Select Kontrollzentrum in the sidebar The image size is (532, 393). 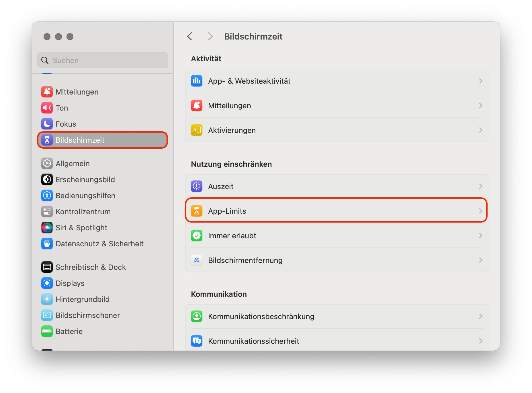click(x=102, y=212)
